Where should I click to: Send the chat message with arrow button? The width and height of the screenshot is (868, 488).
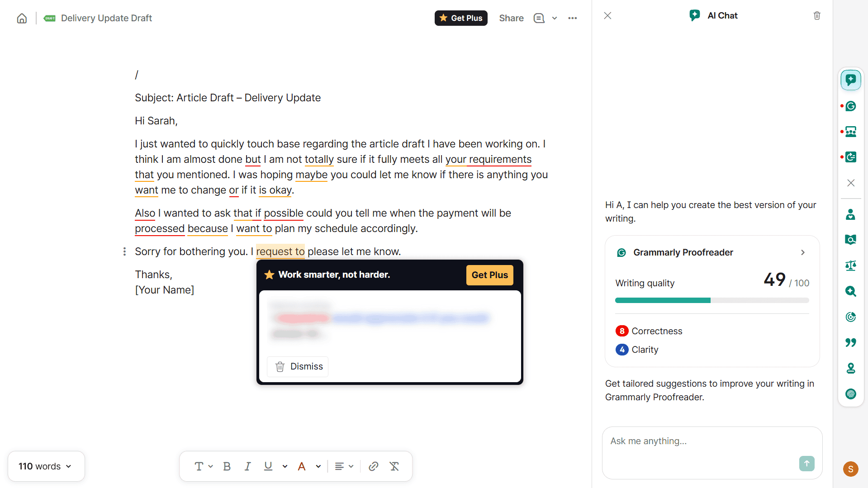pyautogui.click(x=806, y=464)
